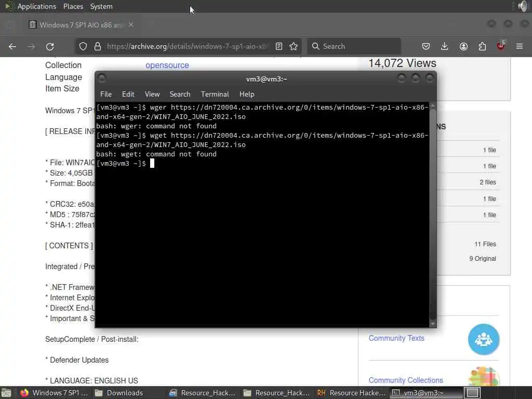Image resolution: width=532 pixels, height=399 pixels.
Task: Open the Community Collections link
Action: [406, 380]
